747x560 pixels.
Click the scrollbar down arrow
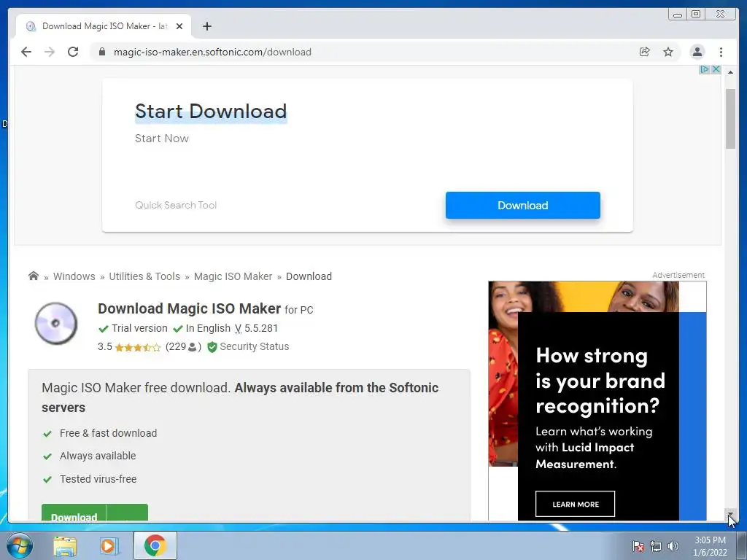[x=730, y=514]
